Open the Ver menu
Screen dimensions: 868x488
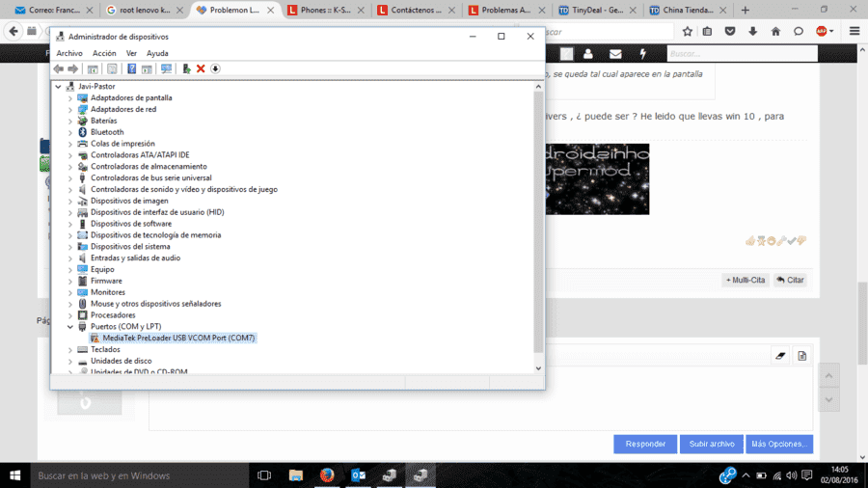tap(131, 53)
